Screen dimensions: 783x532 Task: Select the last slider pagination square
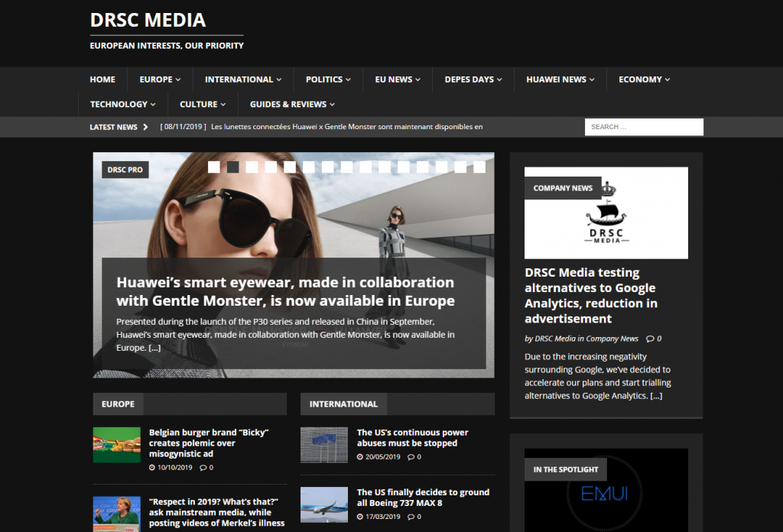point(479,167)
